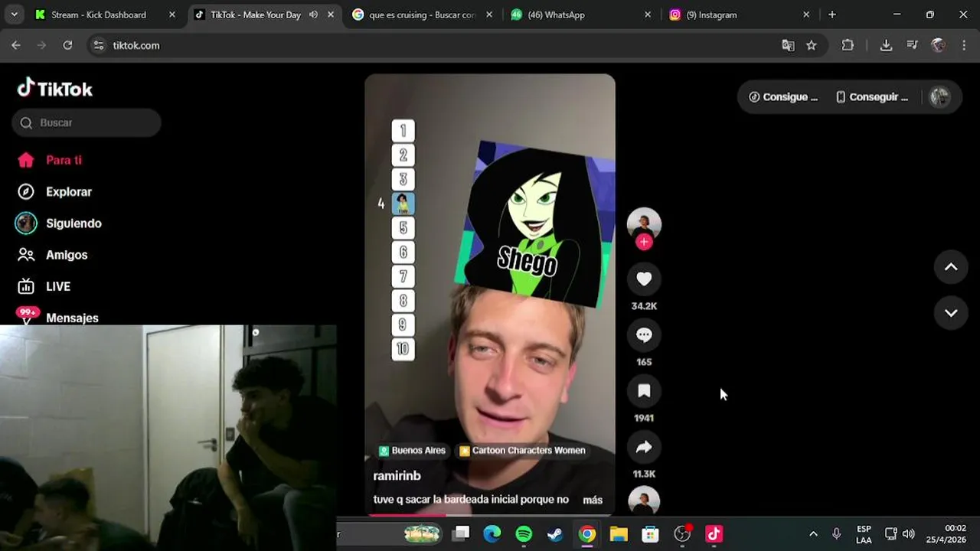This screenshot has height=551, width=980.
Task: Open Microsoft Store from the taskbar
Action: pyautogui.click(x=650, y=533)
